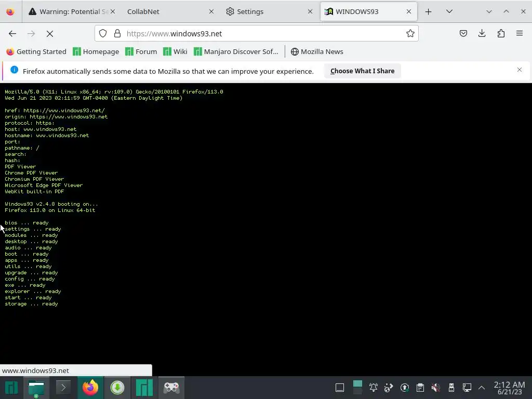Close the Settings tab

tap(310, 11)
